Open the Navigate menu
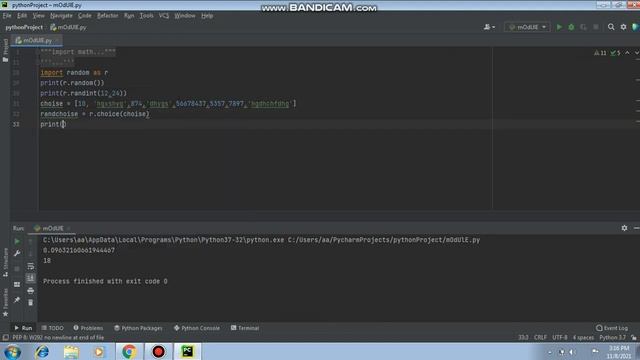The width and height of the screenshot is (640, 360). (61, 16)
